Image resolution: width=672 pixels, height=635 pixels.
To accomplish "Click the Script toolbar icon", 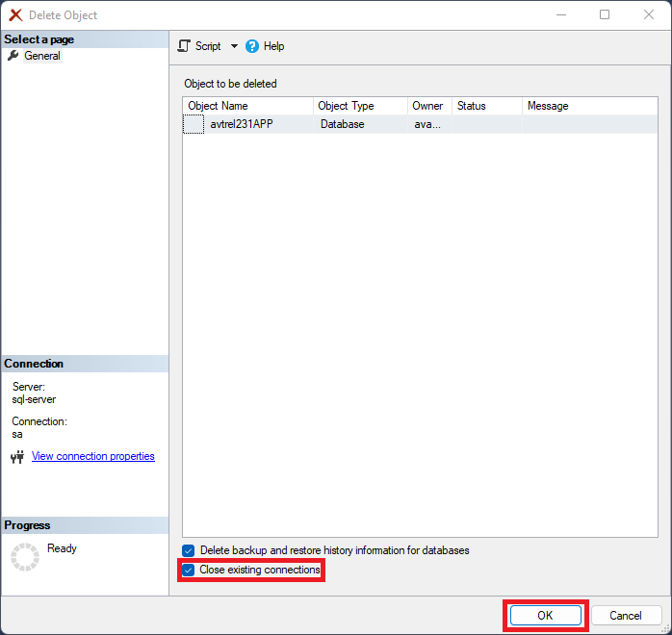I will pyautogui.click(x=185, y=46).
